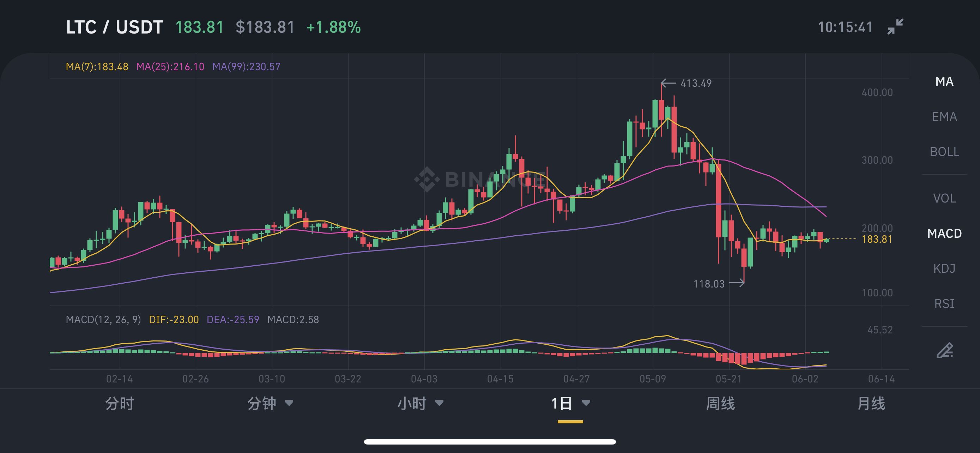
Task: Tap the 300.00 price axis label
Action: click(x=877, y=160)
